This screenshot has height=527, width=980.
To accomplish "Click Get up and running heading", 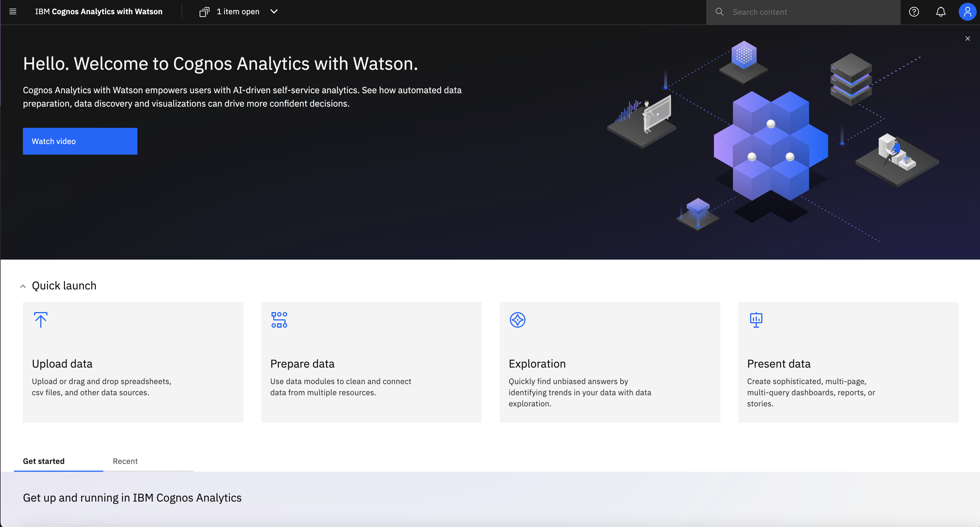I will (x=132, y=498).
